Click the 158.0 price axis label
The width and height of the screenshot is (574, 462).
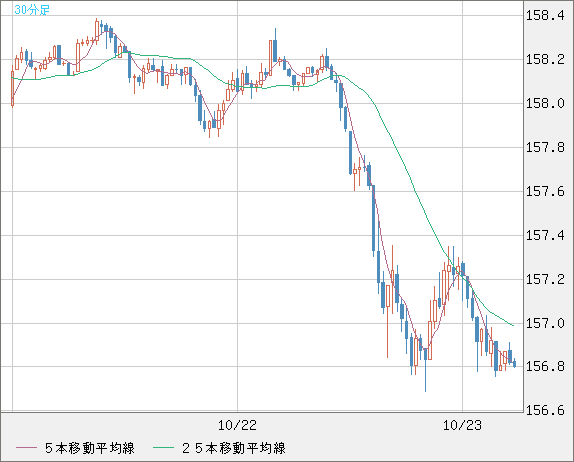(545, 103)
